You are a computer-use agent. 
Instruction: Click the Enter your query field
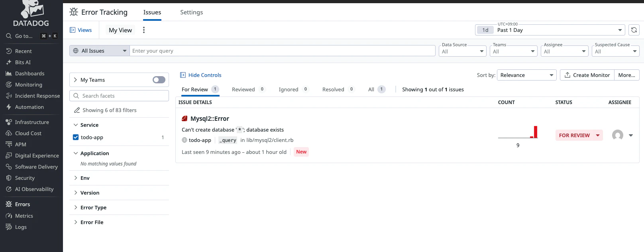click(282, 51)
